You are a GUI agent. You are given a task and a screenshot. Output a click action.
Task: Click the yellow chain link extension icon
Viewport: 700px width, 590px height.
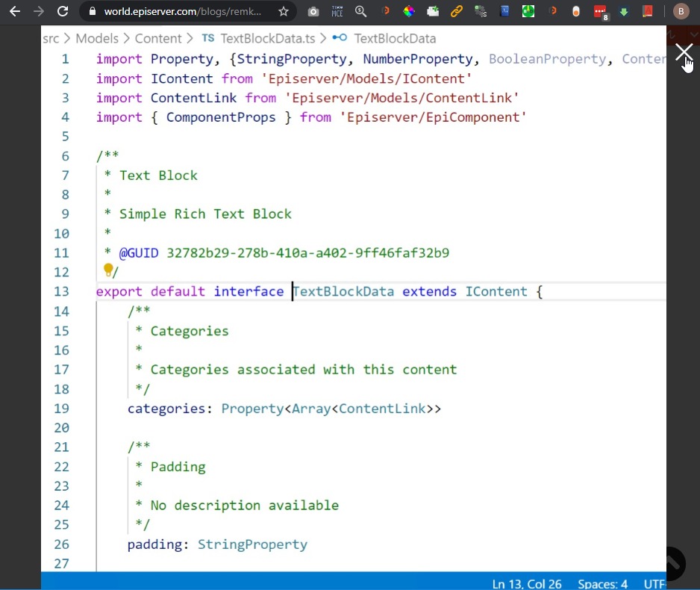click(x=456, y=11)
